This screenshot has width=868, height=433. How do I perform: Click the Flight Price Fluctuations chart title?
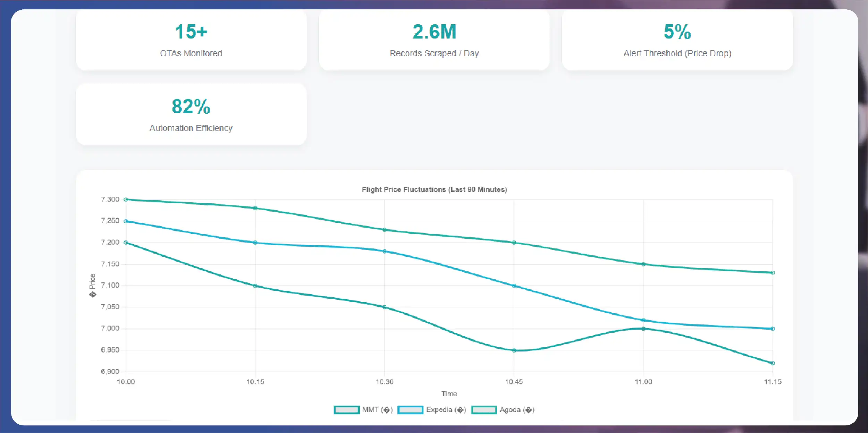434,189
